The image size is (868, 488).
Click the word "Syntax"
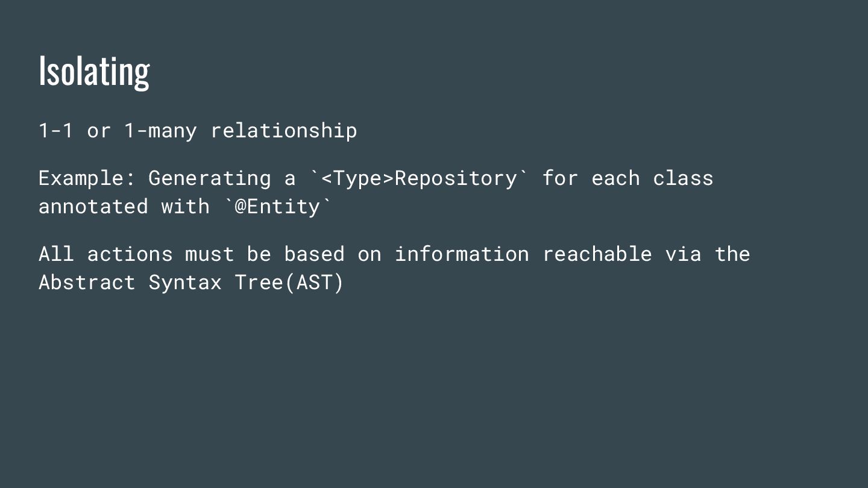tap(185, 283)
